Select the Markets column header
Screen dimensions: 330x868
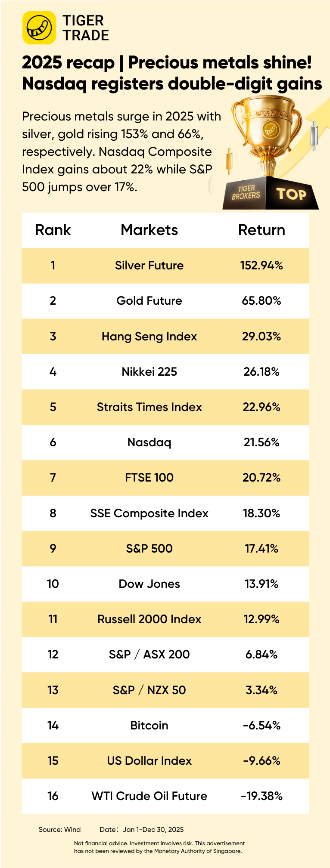click(149, 230)
